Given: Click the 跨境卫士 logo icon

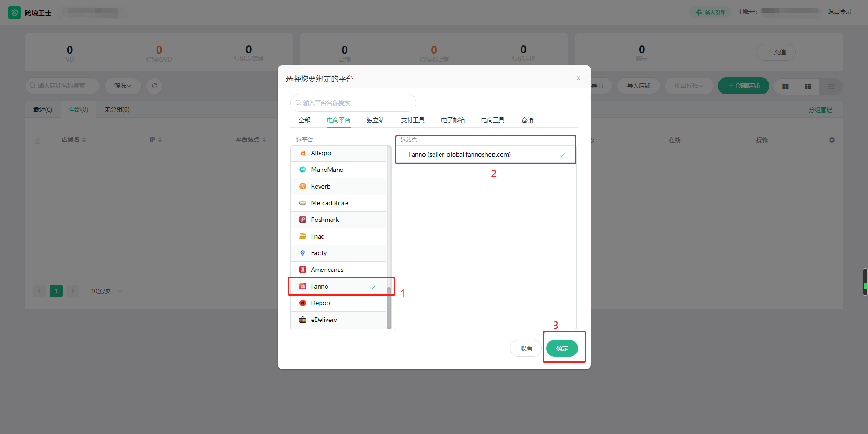Looking at the screenshot, I should click(14, 13).
